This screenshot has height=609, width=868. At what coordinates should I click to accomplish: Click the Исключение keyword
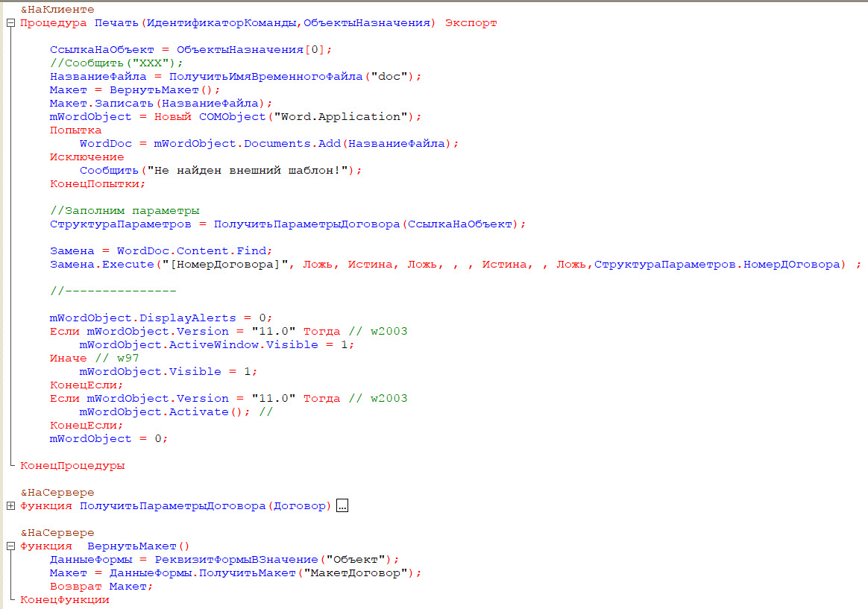pyautogui.click(x=87, y=157)
